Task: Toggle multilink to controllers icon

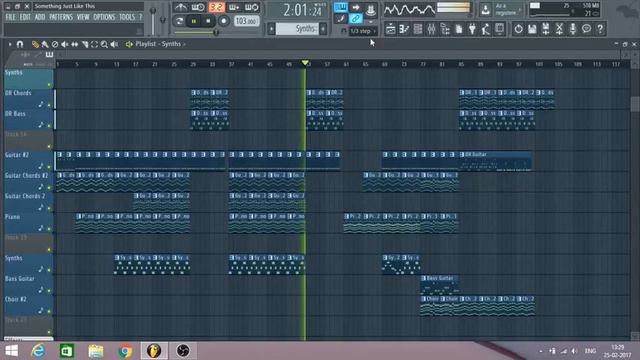Action: coord(340,18)
